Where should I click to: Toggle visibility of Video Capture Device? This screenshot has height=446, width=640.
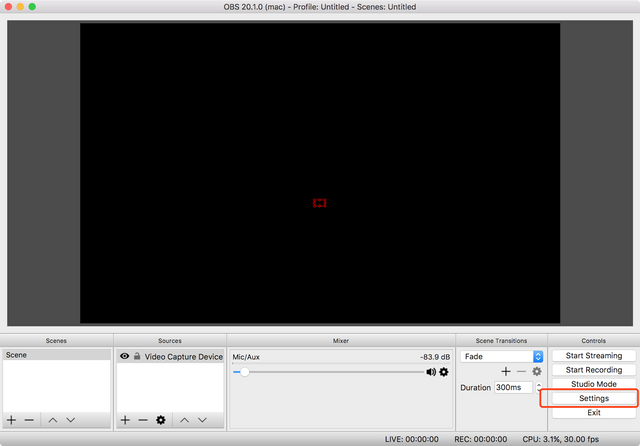(x=124, y=356)
